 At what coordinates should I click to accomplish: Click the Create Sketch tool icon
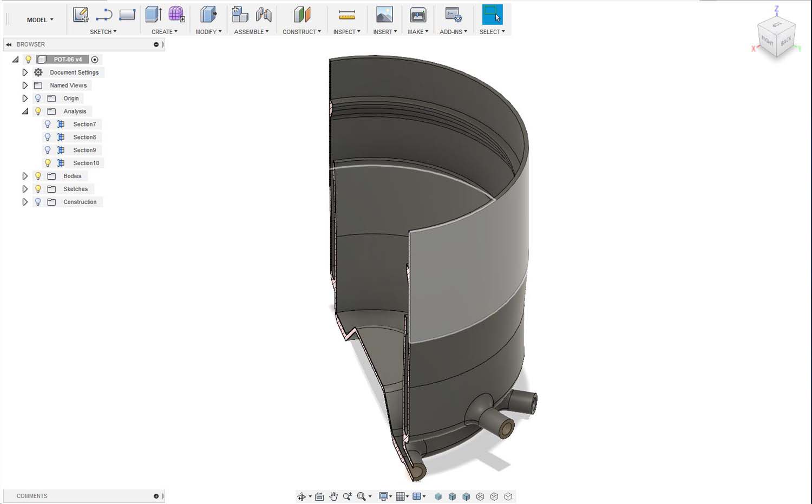point(81,15)
